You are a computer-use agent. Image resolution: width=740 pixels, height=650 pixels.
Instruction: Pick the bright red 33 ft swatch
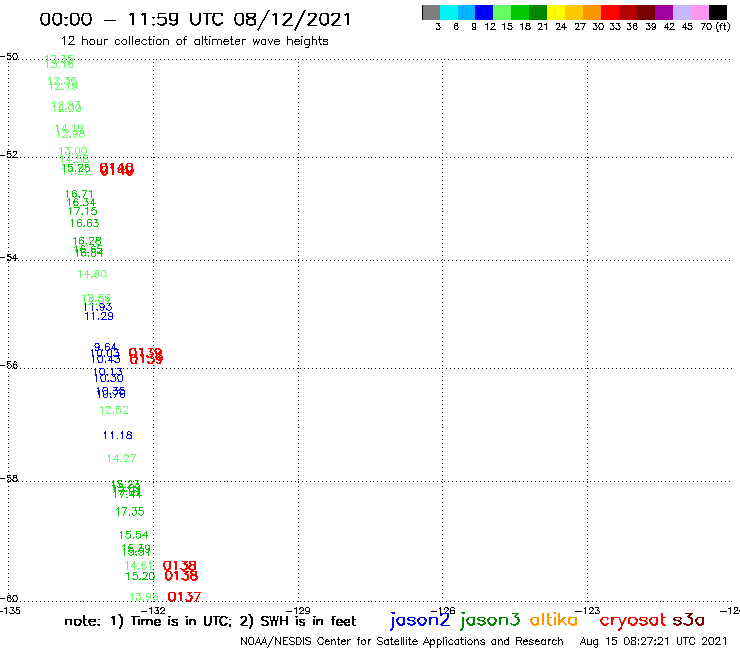coord(610,12)
